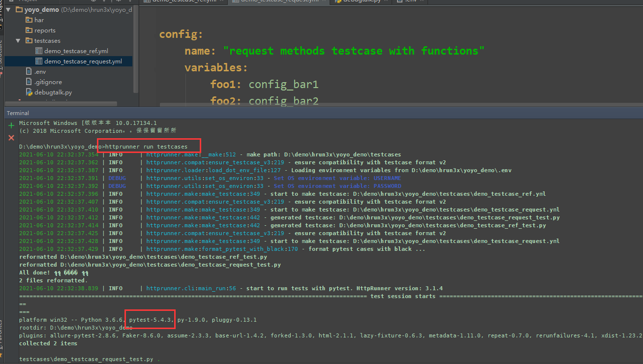Image resolution: width=643 pixels, height=364 pixels.
Task: Open the demo_testcase_ref.yml tab
Action: point(182,1)
